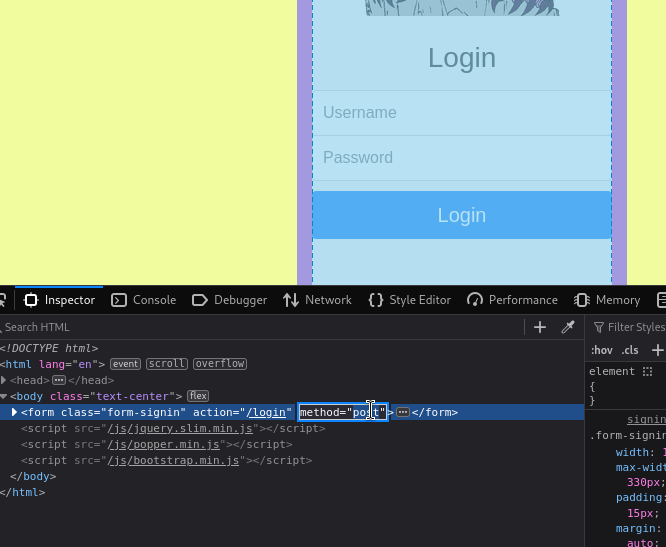Switch to the Console tab

143,300
